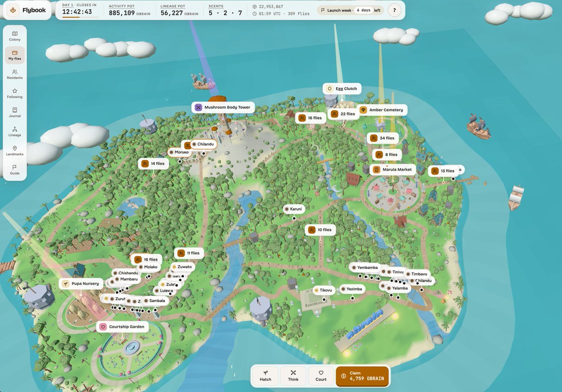Select the Pupa Nursery landmark
The image size is (562, 392).
coord(81,283)
